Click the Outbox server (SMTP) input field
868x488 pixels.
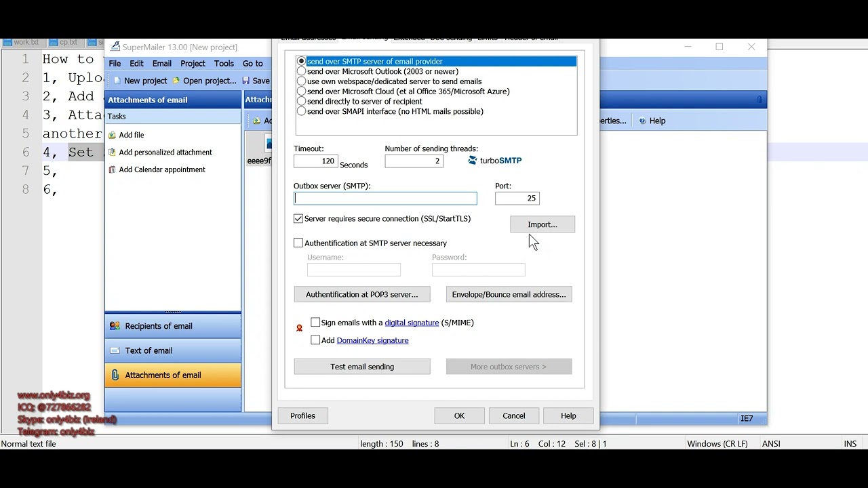pos(385,198)
